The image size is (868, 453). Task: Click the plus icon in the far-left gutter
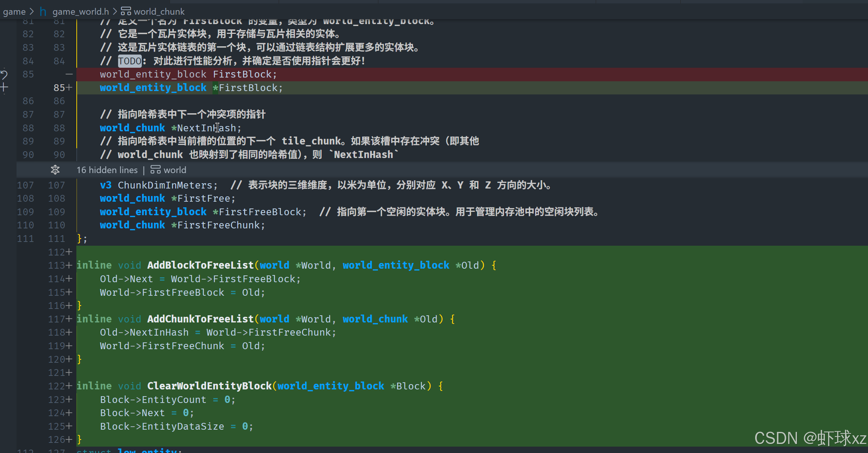click(x=4, y=88)
